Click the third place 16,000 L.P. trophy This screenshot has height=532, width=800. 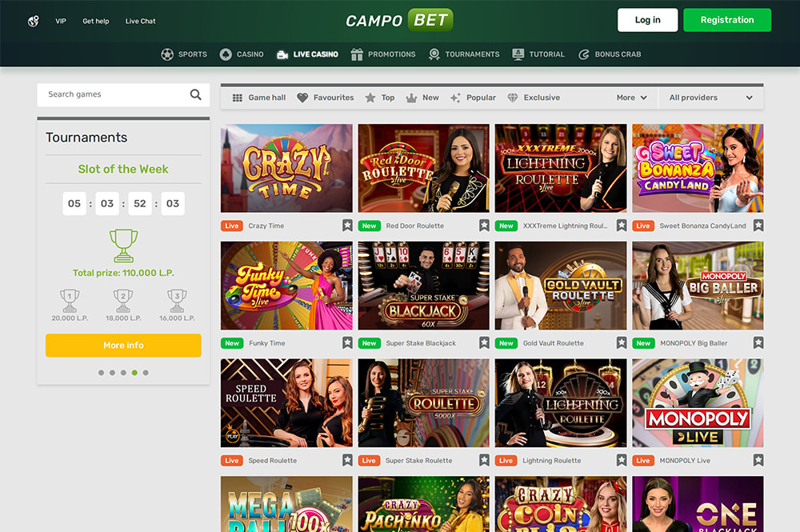pos(177,301)
